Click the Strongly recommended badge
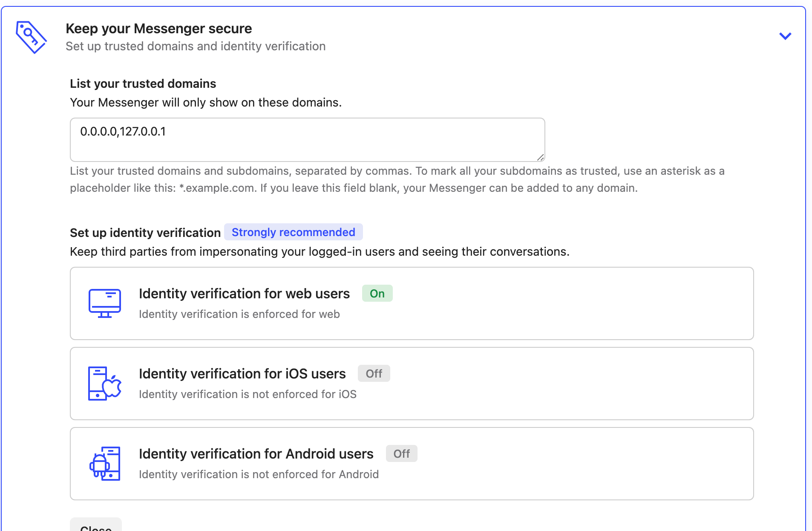 pyautogui.click(x=293, y=232)
